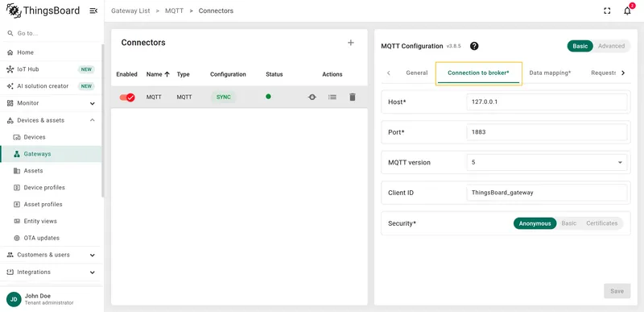The height and width of the screenshot is (312, 644).
Task: Open AI solution creator sparkle icon
Action: 10,86
